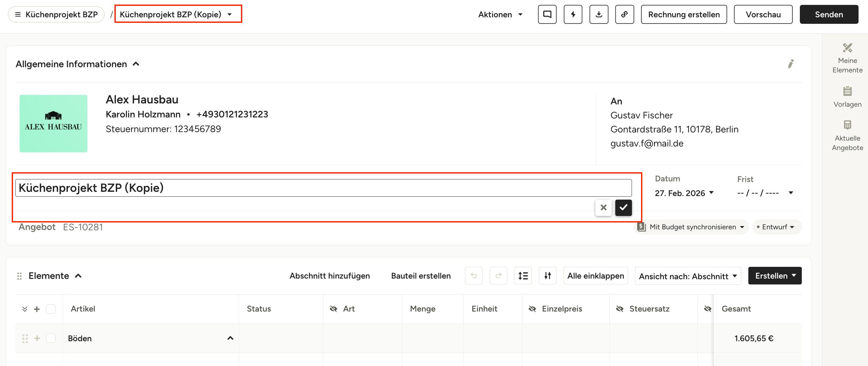Viewport: 868px width, 366px height.
Task: Open the Frist deadline dropdown
Action: (765, 193)
